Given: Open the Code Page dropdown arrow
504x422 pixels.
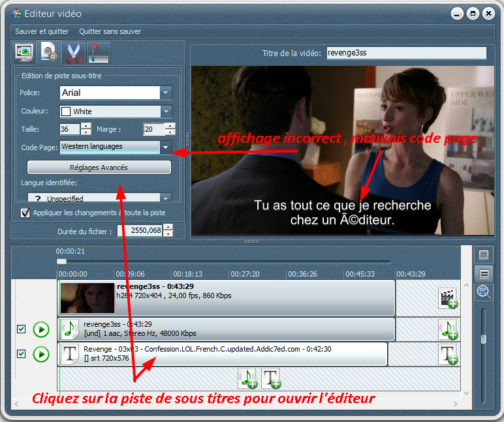Looking at the screenshot, I should coord(166,147).
